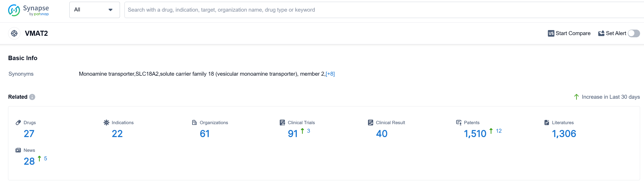
Task: Click the Organizations building icon
Action: (x=194, y=123)
